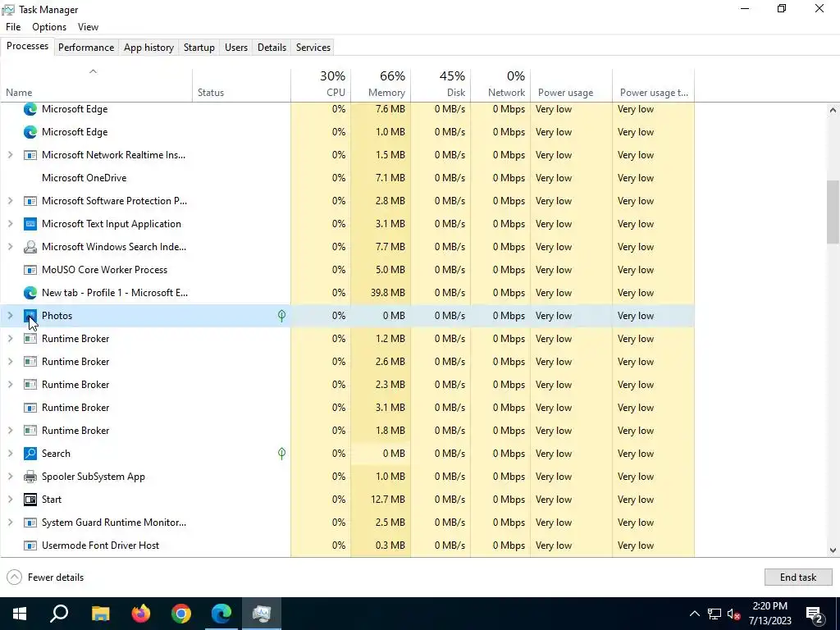Viewport: 840px width, 630px height.
Task: Open taskbar Search magnifier
Action: (59, 614)
